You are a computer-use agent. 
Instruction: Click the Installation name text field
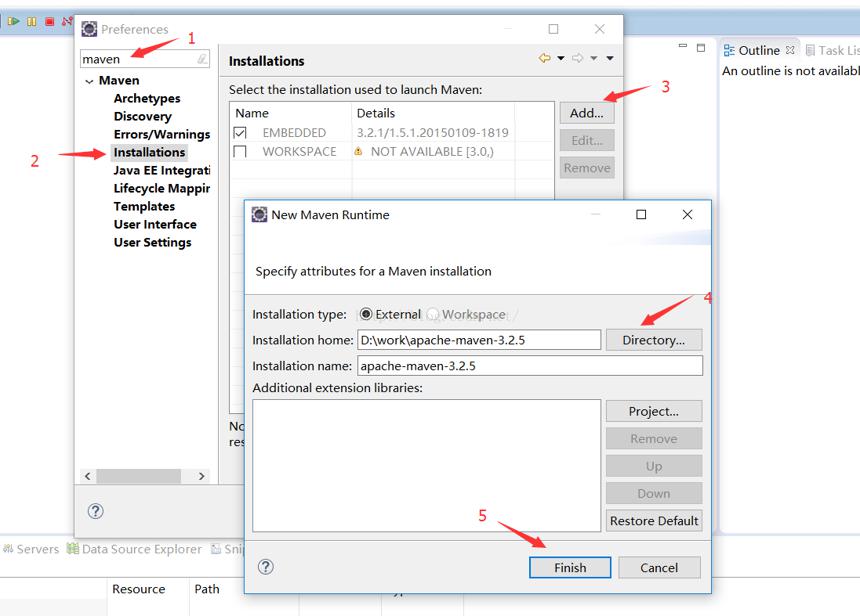point(530,366)
